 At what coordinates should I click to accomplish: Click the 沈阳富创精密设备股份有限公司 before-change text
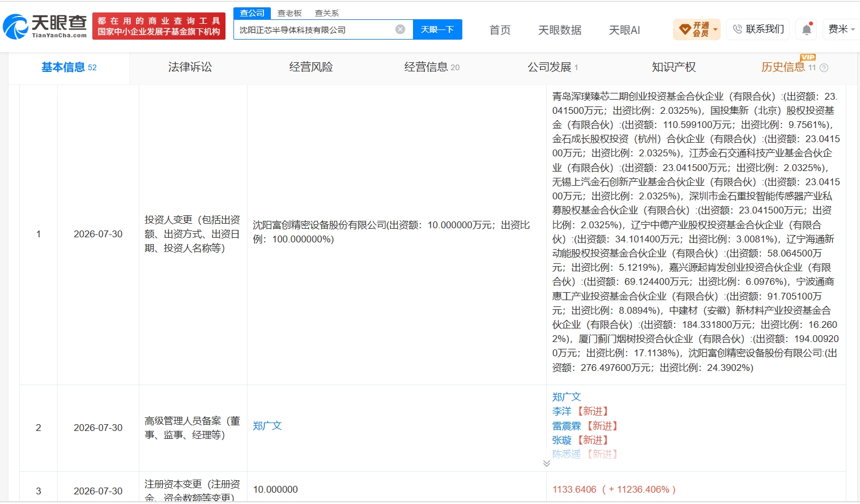point(391,232)
